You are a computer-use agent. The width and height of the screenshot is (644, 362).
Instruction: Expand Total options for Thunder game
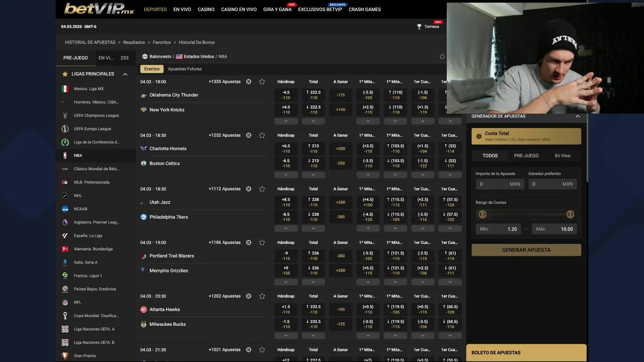313,121
